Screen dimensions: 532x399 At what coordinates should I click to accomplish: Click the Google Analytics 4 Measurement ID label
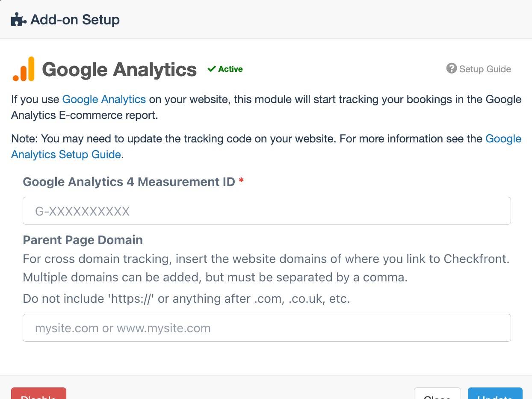click(x=129, y=182)
